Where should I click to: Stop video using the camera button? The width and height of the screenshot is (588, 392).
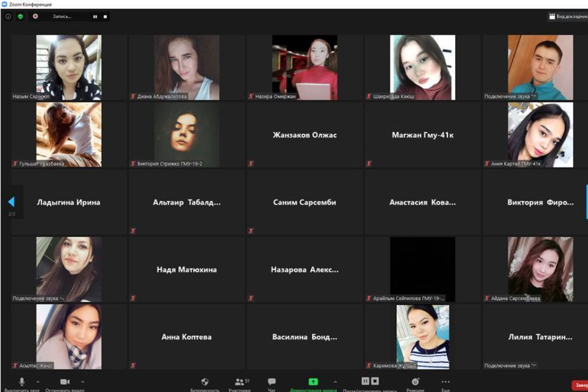(65, 382)
